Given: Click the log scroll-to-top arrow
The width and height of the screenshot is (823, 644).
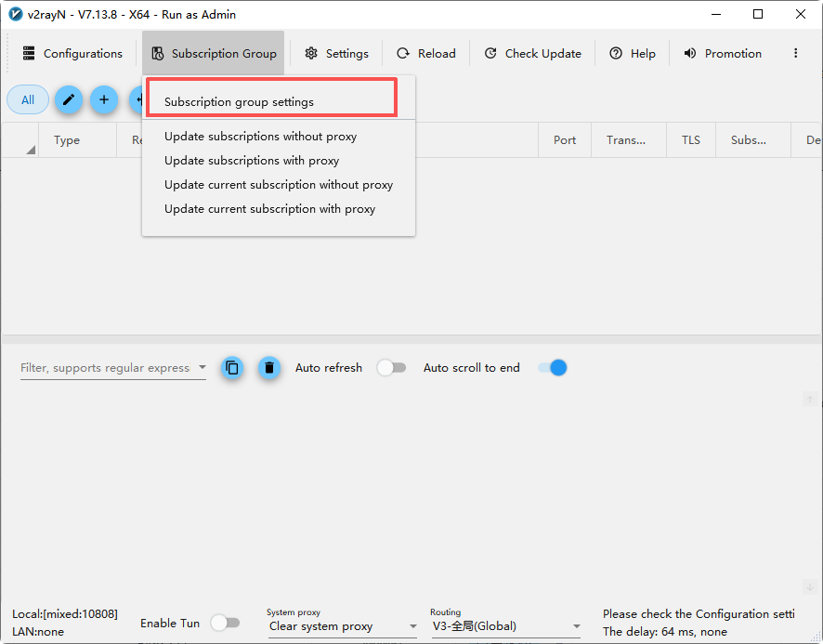Looking at the screenshot, I should point(810,400).
